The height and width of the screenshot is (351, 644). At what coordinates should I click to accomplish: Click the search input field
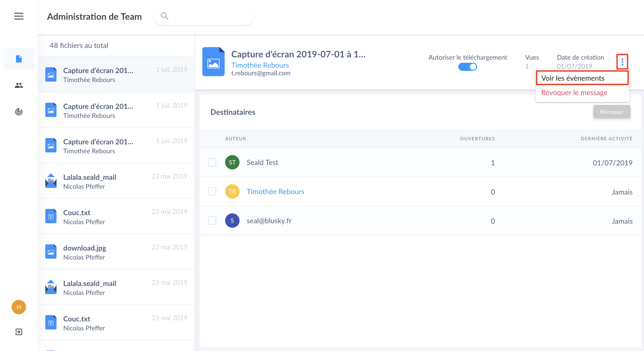(x=204, y=16)
